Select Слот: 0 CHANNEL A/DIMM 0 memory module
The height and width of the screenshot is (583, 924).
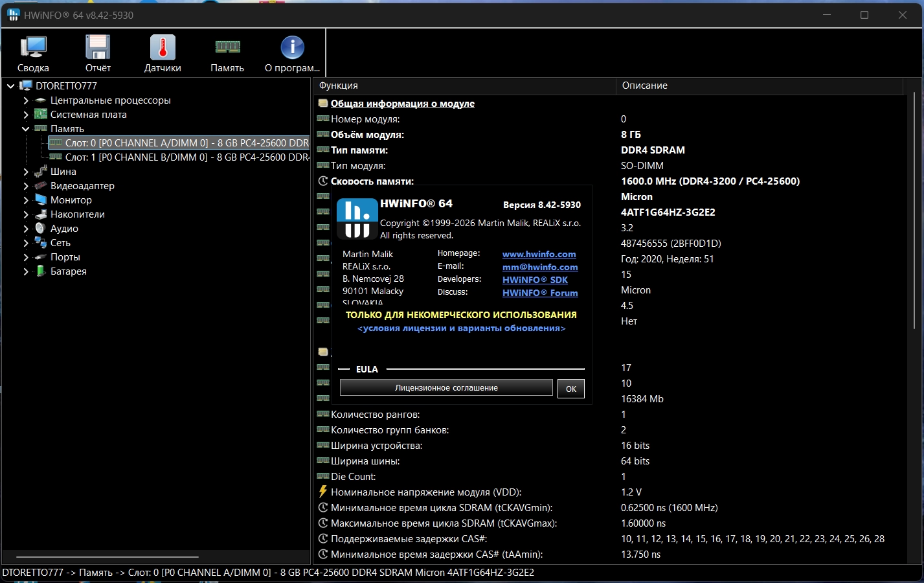click(x=179, y=143)
